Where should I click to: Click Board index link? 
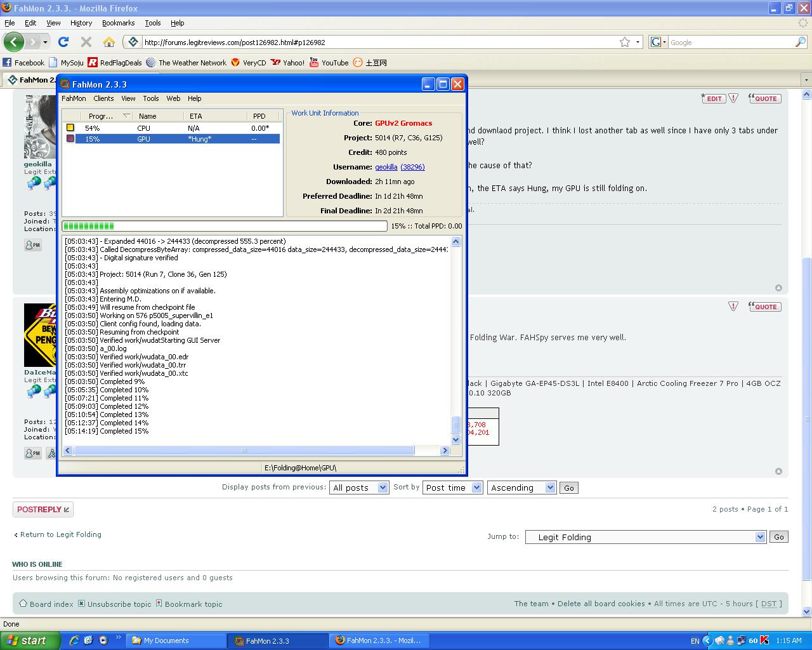(x=51, y=604)
